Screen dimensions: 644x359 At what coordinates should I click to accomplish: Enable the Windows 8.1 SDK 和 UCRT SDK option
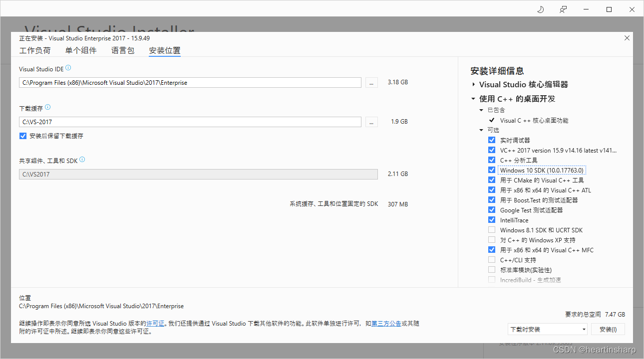point(492,229)
